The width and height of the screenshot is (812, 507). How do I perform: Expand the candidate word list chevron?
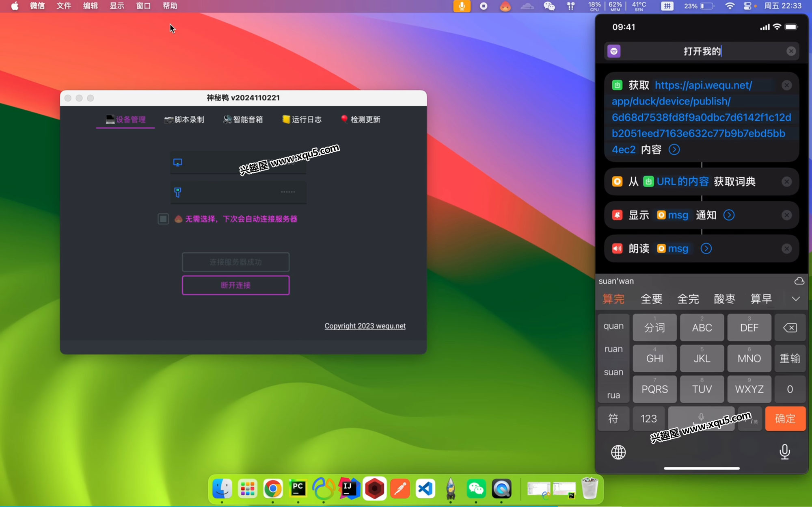[795, 299]
